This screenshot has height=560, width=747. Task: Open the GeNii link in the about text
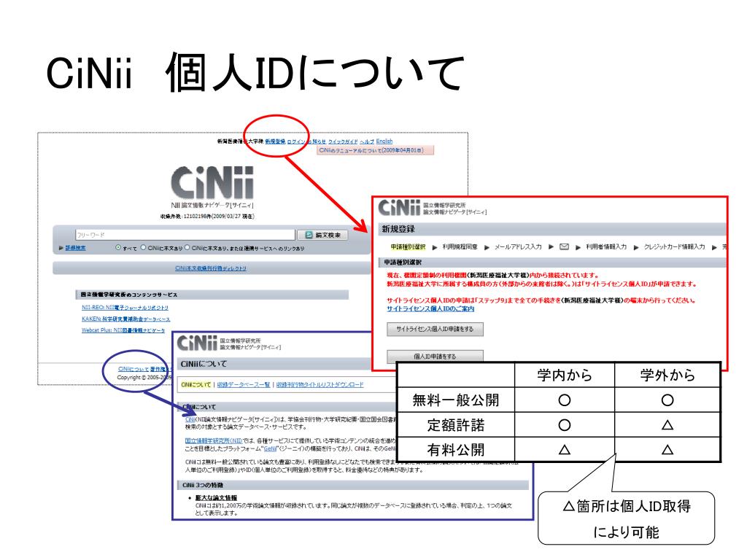(270, 448)
